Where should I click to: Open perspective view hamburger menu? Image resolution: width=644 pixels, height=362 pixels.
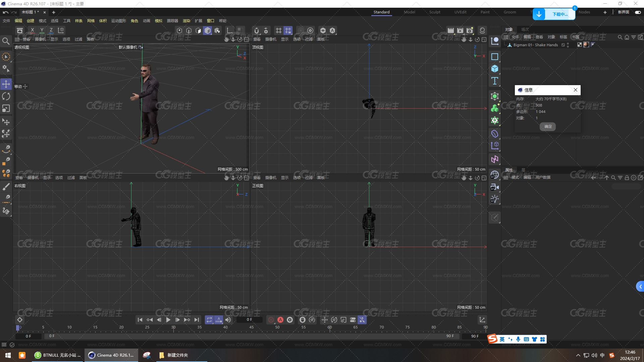coord(17,39)
